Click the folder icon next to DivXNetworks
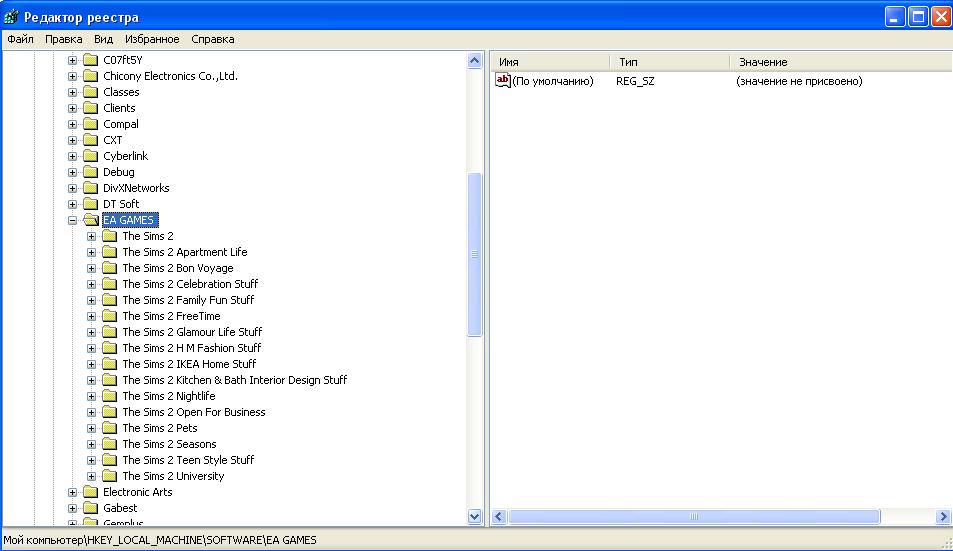953x551 pixels. point(90,188)
